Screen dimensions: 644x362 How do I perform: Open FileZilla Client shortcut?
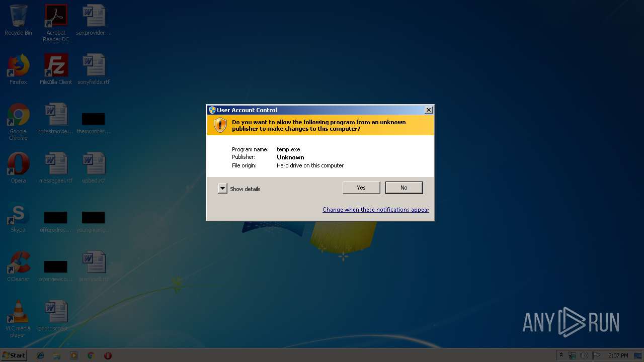[x=56, y=69]
